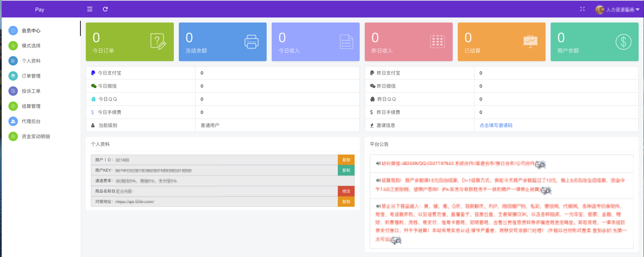Open the user account dropdown
The image size is (644, 257).
coord(617,10)
